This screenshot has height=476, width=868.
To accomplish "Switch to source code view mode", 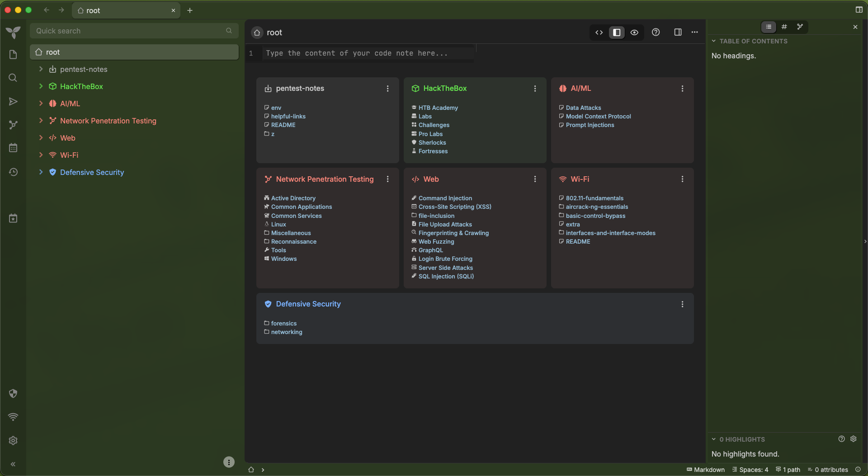I will coord(599,32).
